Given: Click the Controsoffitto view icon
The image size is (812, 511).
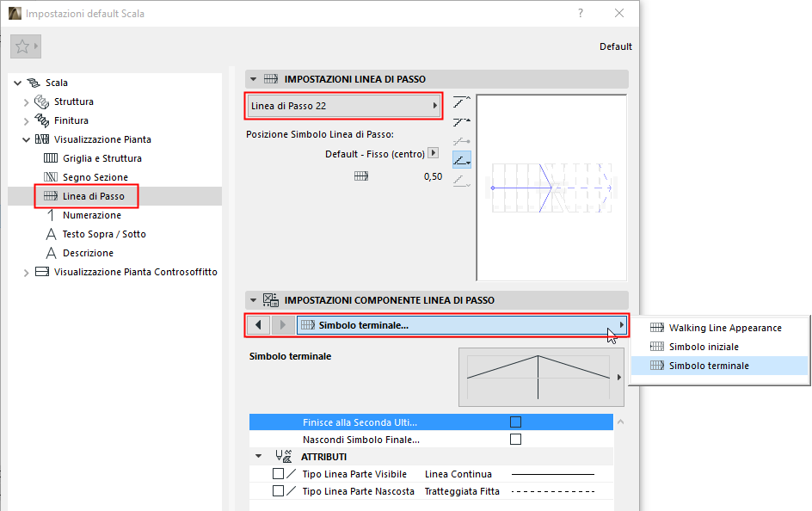Looking at the screenshot, I should pos(42,272).
